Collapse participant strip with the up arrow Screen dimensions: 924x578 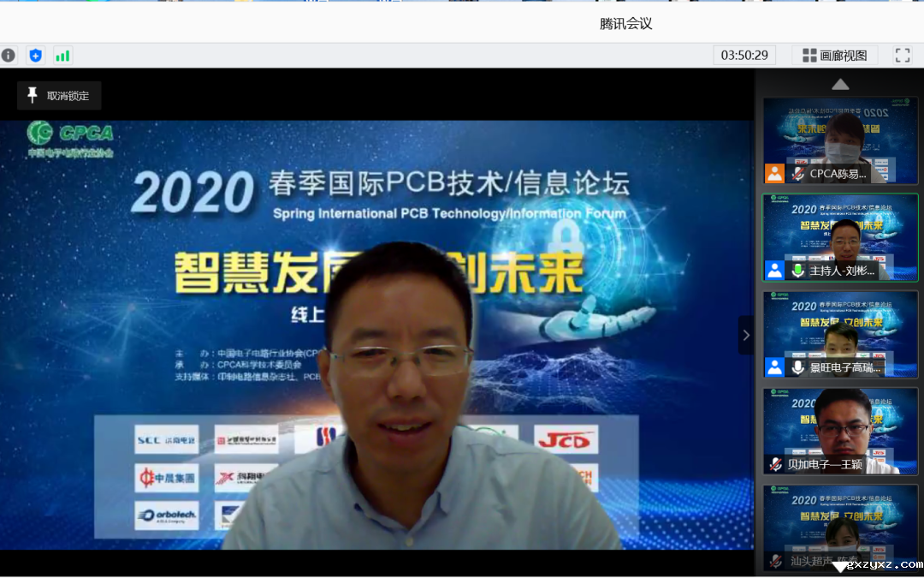pyautogui.click(x=840, y=83)
